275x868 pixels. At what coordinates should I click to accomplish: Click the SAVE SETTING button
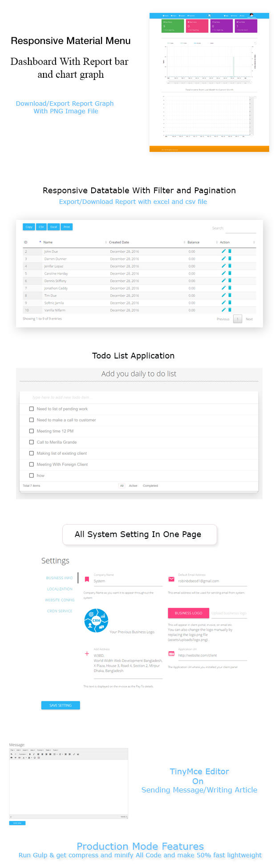pos(61,705)
